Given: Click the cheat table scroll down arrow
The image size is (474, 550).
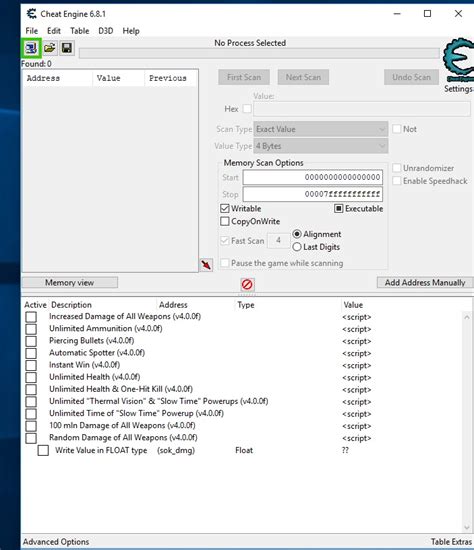Looking at the screenshot, I should (467, 527).
